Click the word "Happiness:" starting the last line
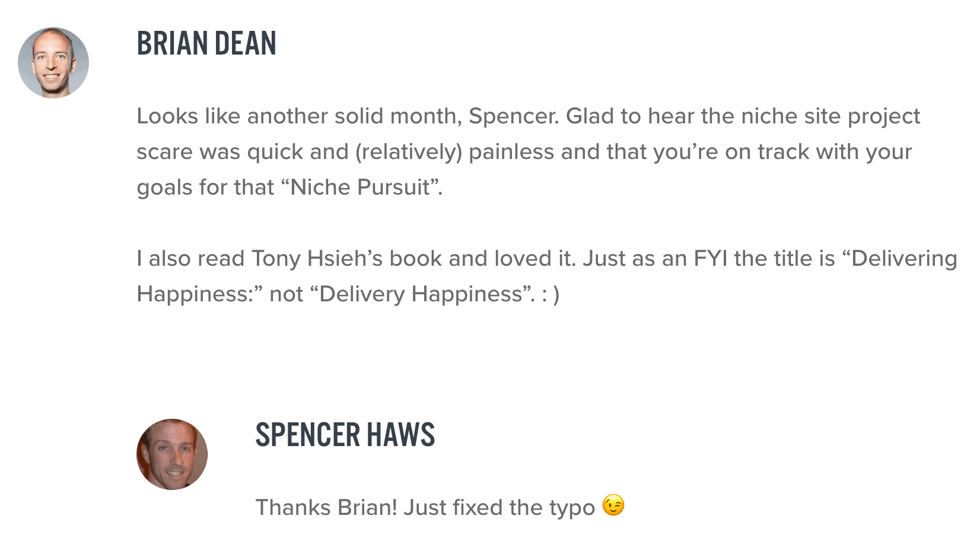Screen dimensions: 980x541 (x=200, y=294)
